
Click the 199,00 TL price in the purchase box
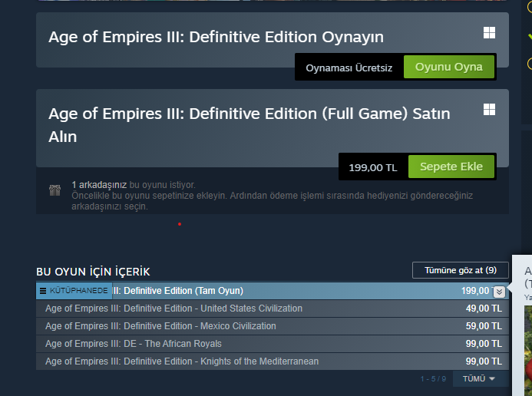[x=373, y=167]
